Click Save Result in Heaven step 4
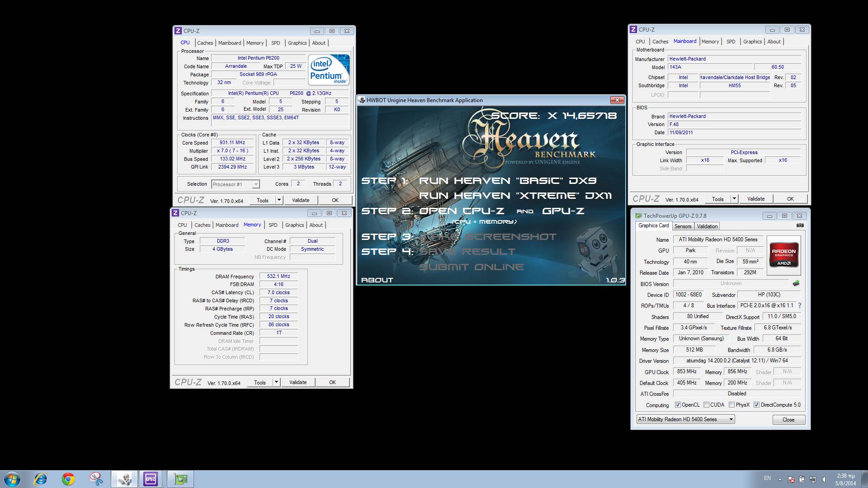868x488 pixels. click(467, 252)
